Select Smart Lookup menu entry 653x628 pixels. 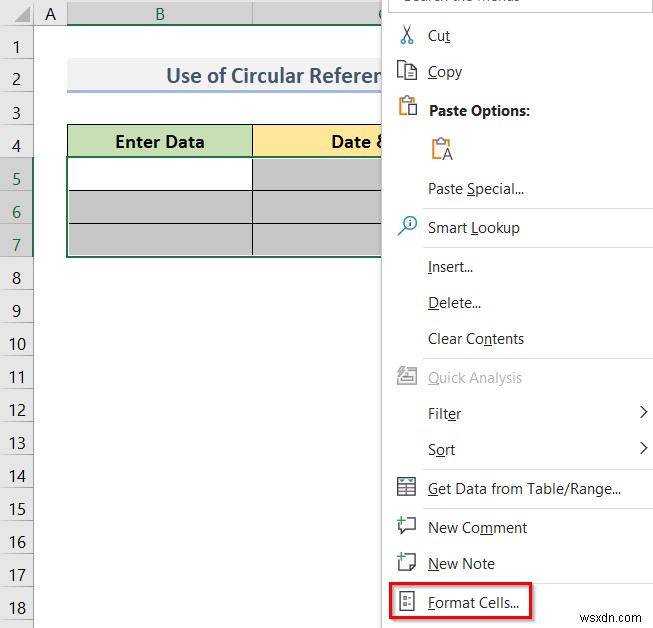[x=474, y=228]
